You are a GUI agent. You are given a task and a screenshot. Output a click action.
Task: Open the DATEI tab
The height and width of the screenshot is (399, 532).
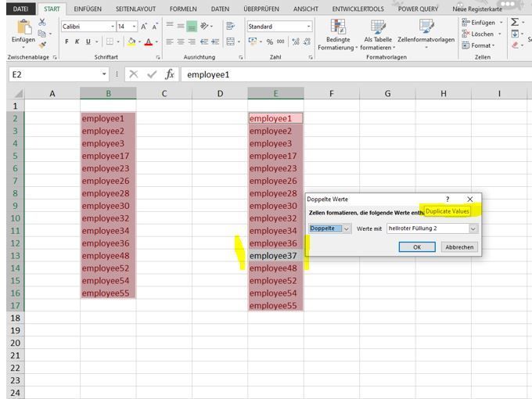[20, 9]
